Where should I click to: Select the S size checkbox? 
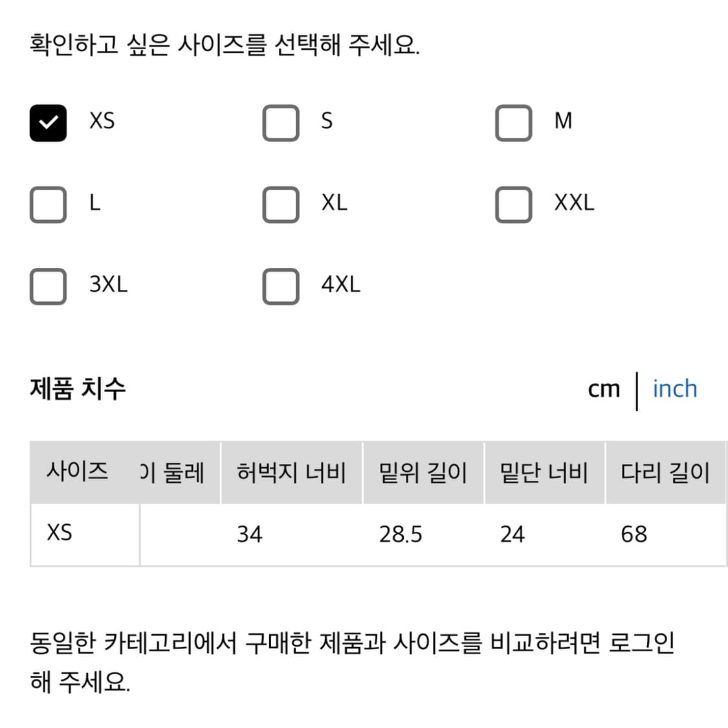coord(281,122)
